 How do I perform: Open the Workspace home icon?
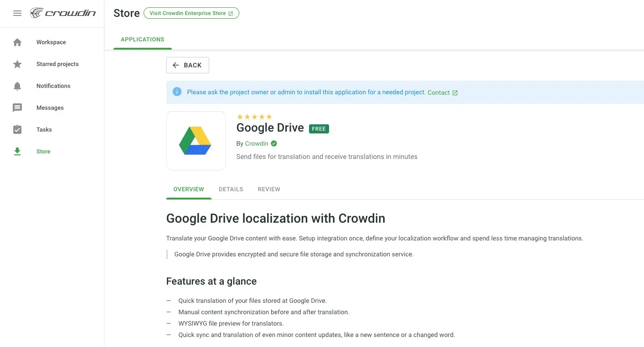pyautogui.click(x=17, y=42)
